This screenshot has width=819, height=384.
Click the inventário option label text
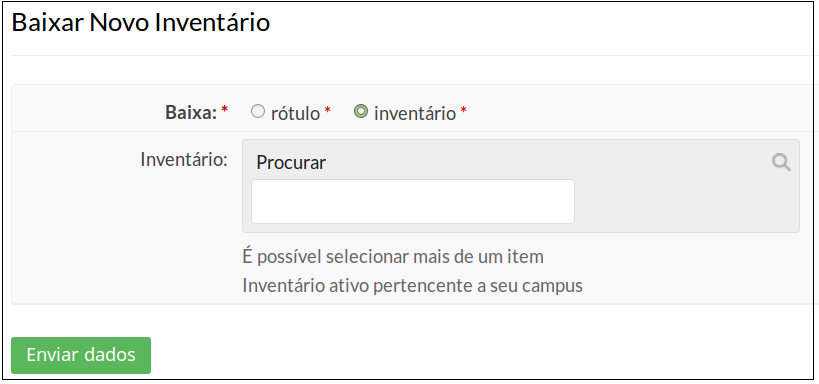pos(415,113)
